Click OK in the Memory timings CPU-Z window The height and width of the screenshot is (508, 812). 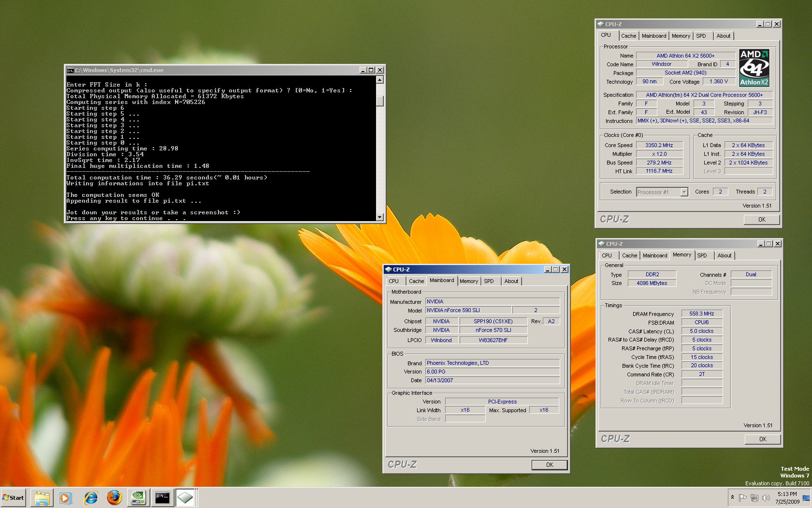pos(763,439)
